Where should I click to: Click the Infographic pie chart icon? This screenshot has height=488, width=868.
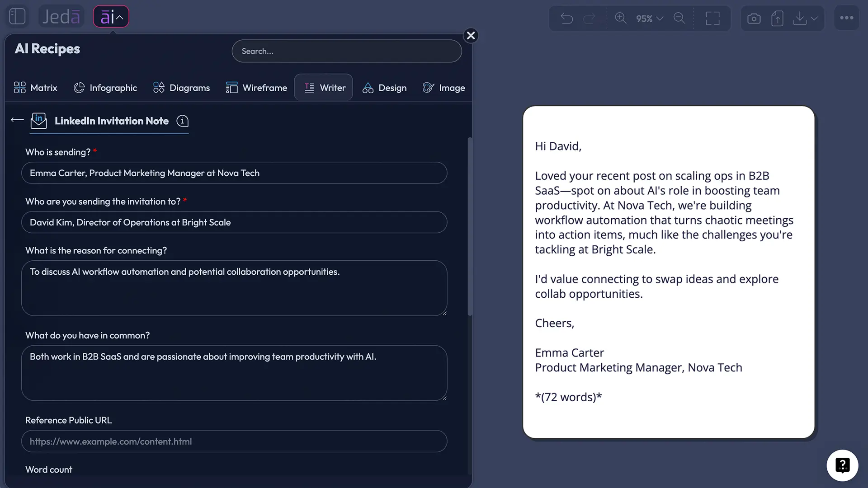pos(79,88)
